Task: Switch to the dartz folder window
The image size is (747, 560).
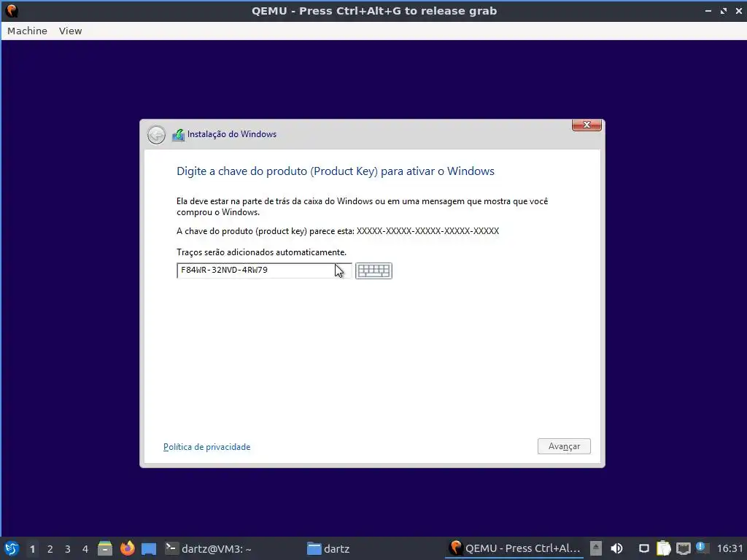Action: pos(328,548)
